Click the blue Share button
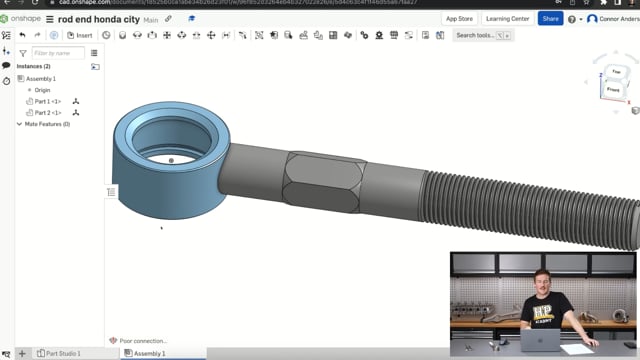Image resolution: width=640 pixels, height=360 pixels. [x=550, y=19]
